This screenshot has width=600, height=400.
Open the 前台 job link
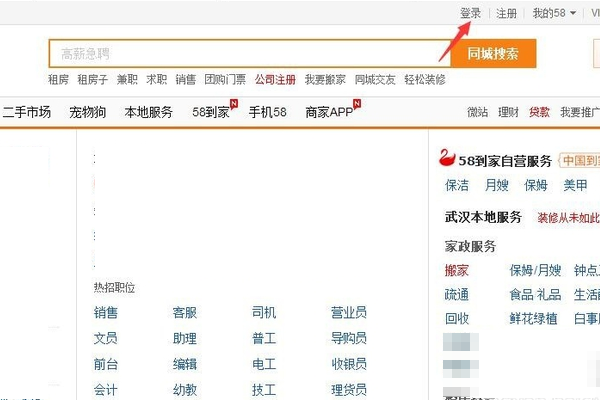106,364
